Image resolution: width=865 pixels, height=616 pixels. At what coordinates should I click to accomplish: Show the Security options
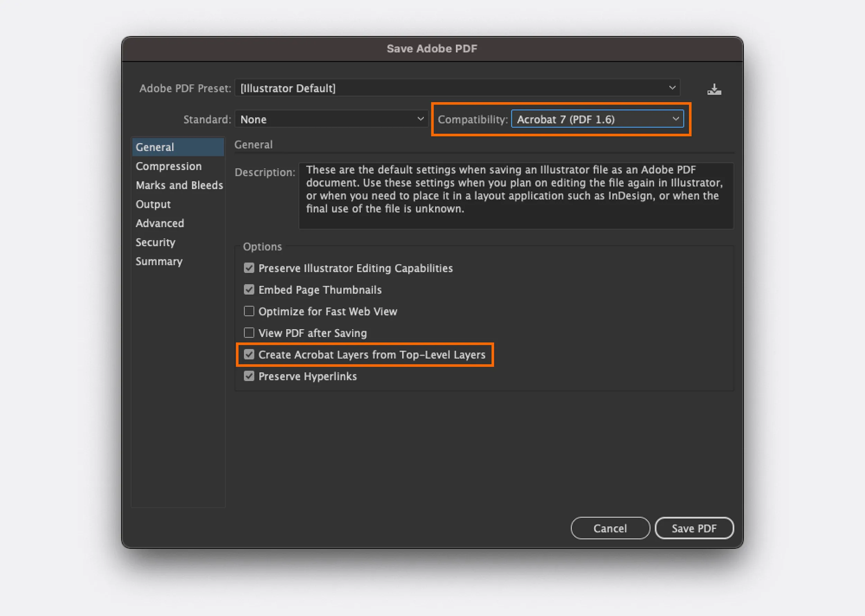tap(156, 242)
